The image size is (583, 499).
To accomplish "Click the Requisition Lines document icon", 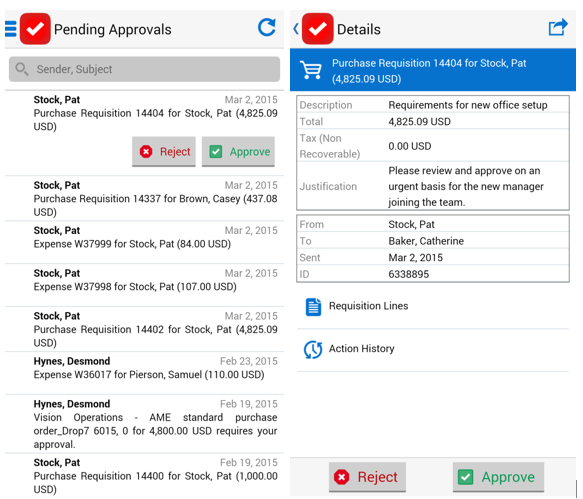I will point(313,307).
